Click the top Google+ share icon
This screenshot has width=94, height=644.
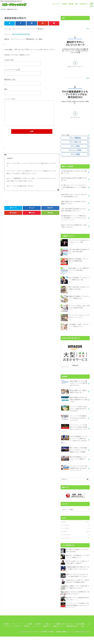(43, 23)
